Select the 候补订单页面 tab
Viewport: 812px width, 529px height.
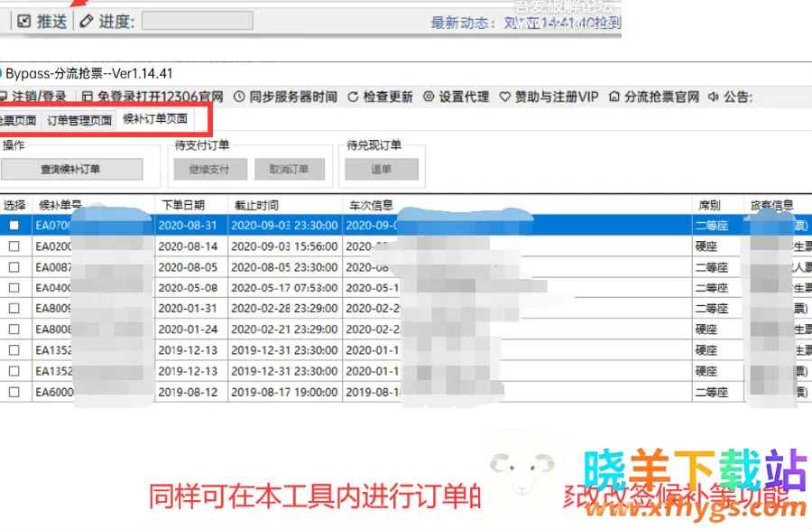[155, 119]
